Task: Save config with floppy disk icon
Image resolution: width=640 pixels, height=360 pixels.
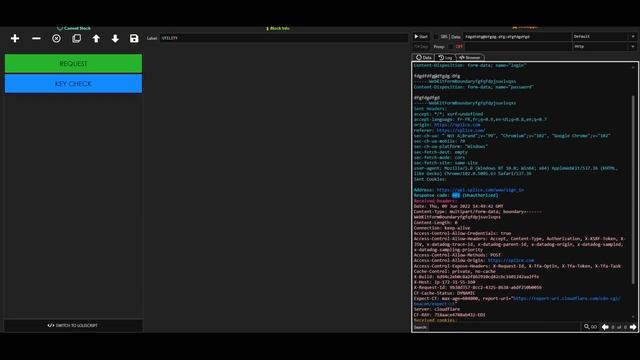Action: (134, 38)
